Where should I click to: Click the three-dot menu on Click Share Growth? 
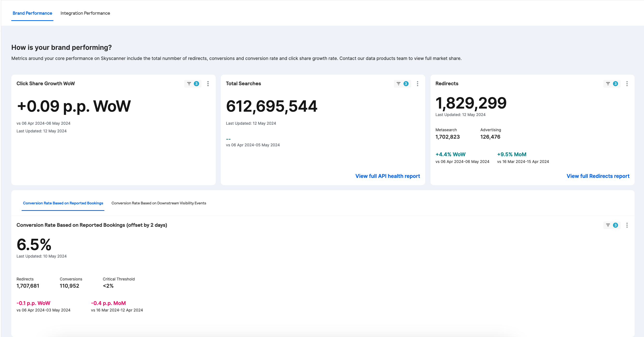point(208,83)
